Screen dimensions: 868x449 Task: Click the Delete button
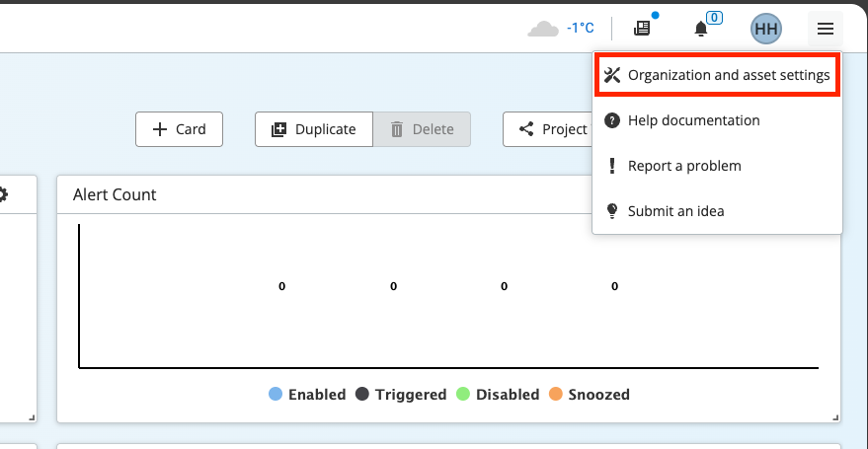[x=422, y=129]
